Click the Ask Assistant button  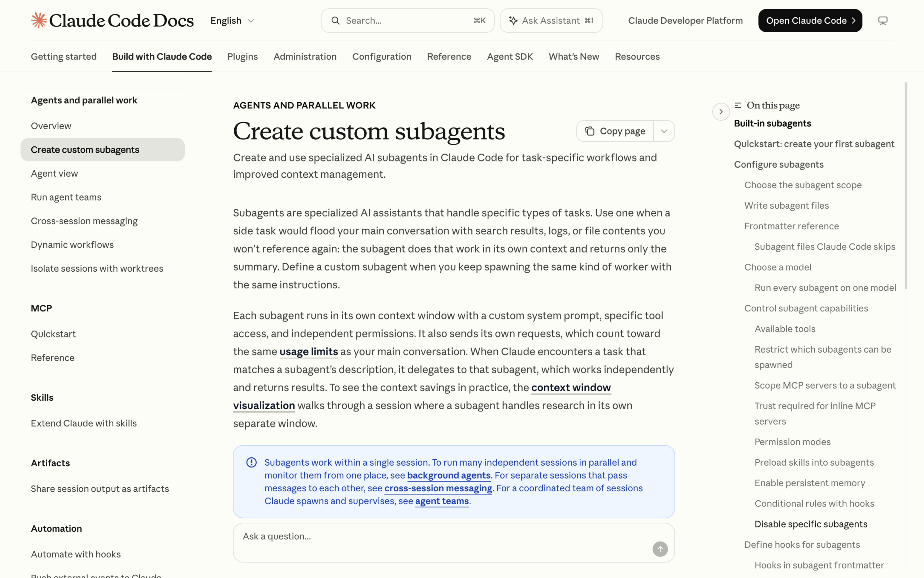tap(551, 21)
